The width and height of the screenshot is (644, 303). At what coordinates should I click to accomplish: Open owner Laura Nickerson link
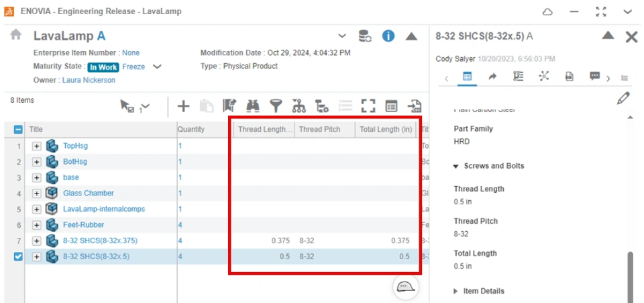(x=89, y=80)
